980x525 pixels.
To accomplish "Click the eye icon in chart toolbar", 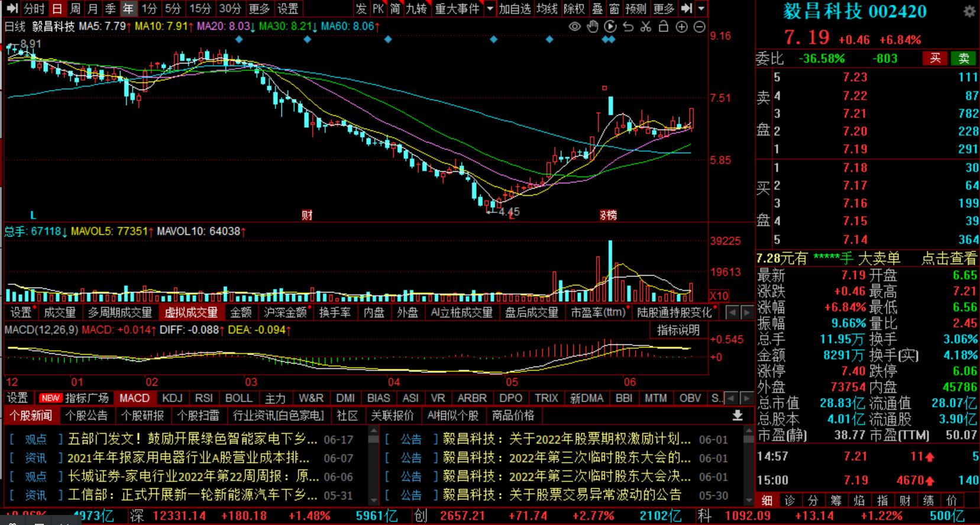I will pos(574,27).
